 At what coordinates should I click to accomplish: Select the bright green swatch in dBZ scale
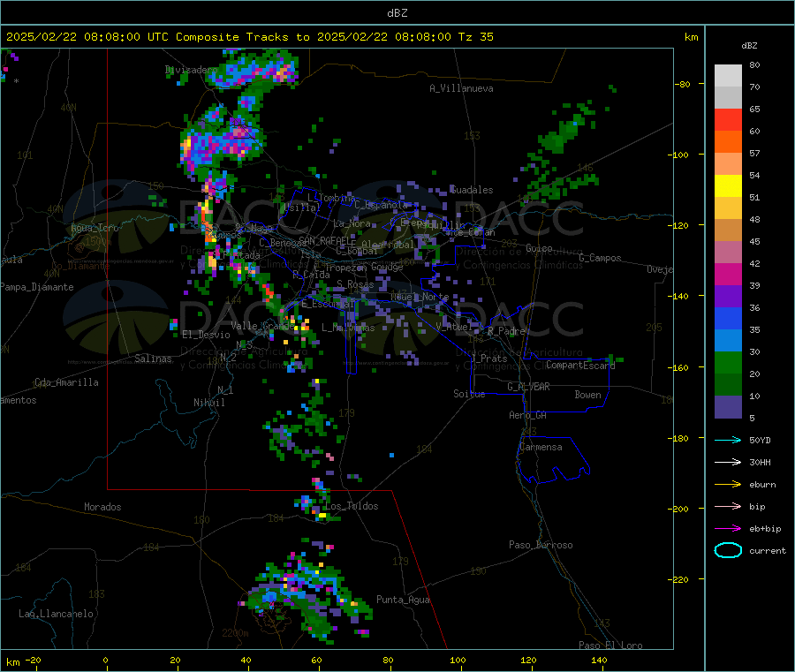pos(728,362)
